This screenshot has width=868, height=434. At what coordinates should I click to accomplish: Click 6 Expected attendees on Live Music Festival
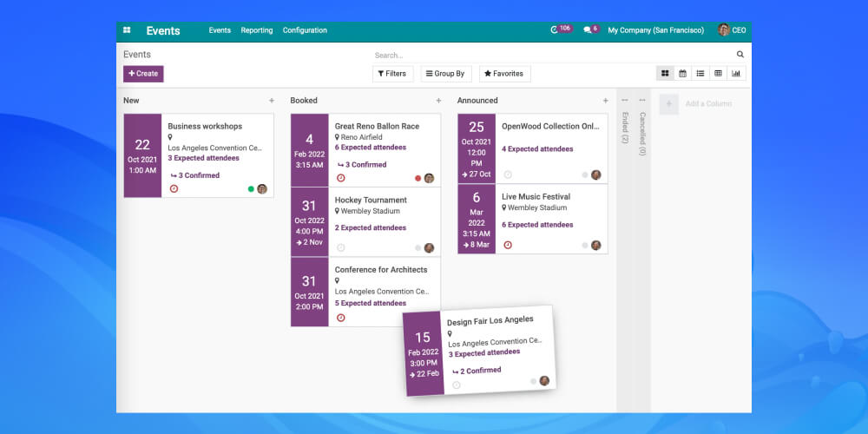pyautogui.click(x=537, y=225)
